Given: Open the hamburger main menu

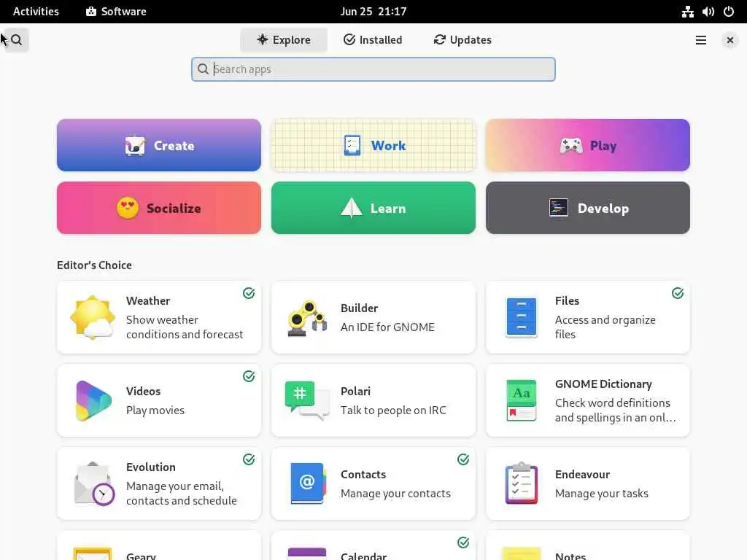Looking at the screenshot, I should tap(701, 40).
